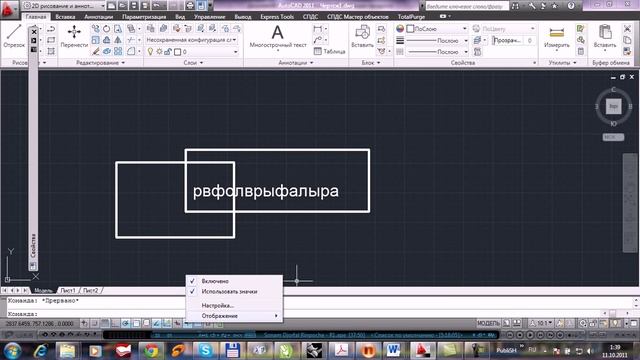Open Skype from the taskbar
Image resolution: width=640 pixels, height=360 pixels.
pyautogui.click(x=205, y=350)
